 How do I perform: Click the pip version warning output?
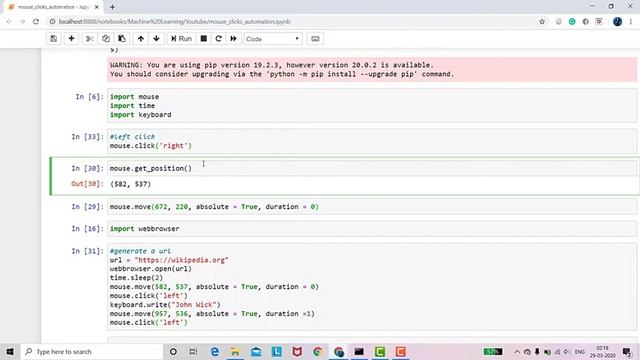(x=371, y=69)
